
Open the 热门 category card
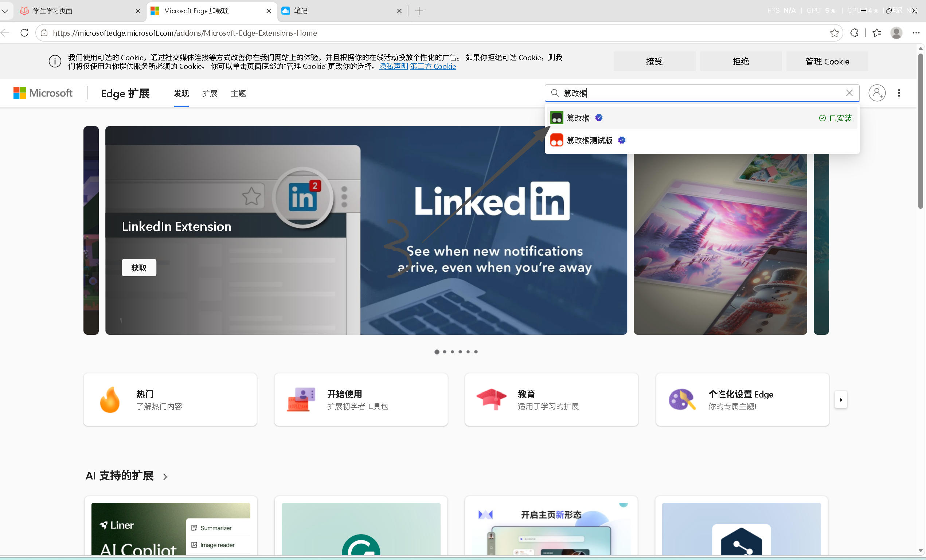[x=170, y=400]
